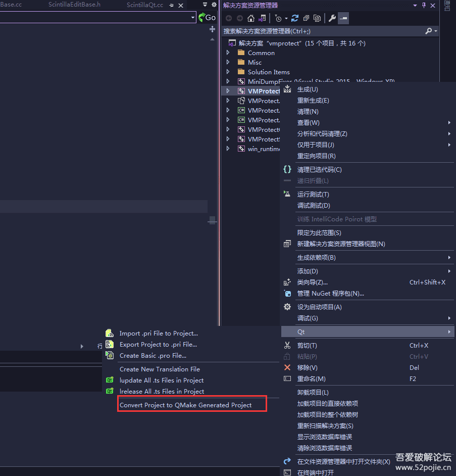Choose 重新生成(E) rebuild menu item
The height and width of the screenshot is (476, 456).
tap(313, 101)
